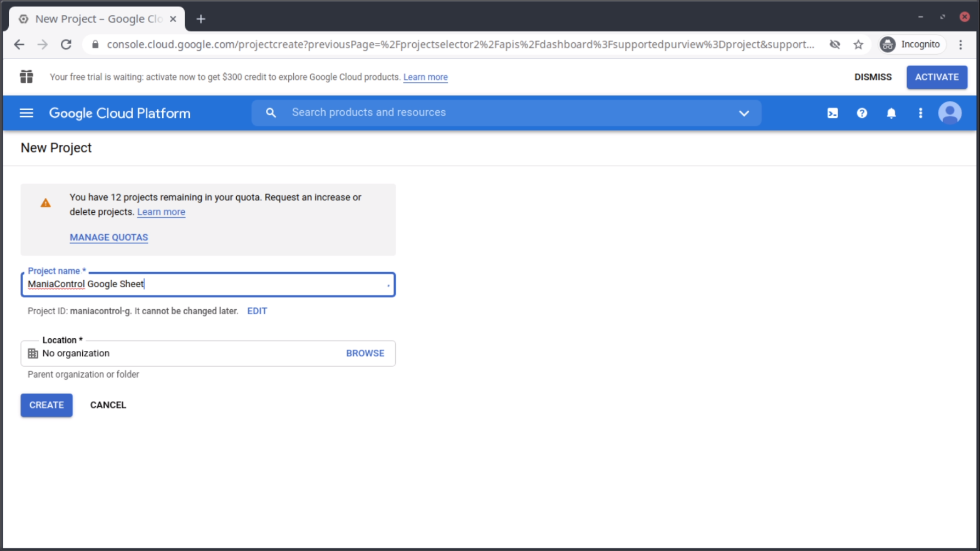Image resolution: width=980 pixels, height=551 pixels.
Task: Click the CANCEL button
Action: pos(108,405)
